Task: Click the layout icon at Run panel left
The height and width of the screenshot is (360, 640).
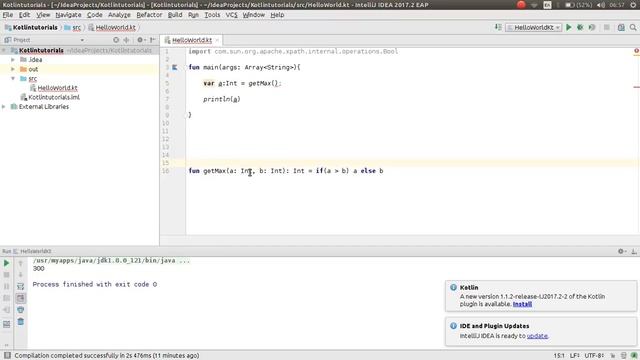Action: (x=7, y=324)
